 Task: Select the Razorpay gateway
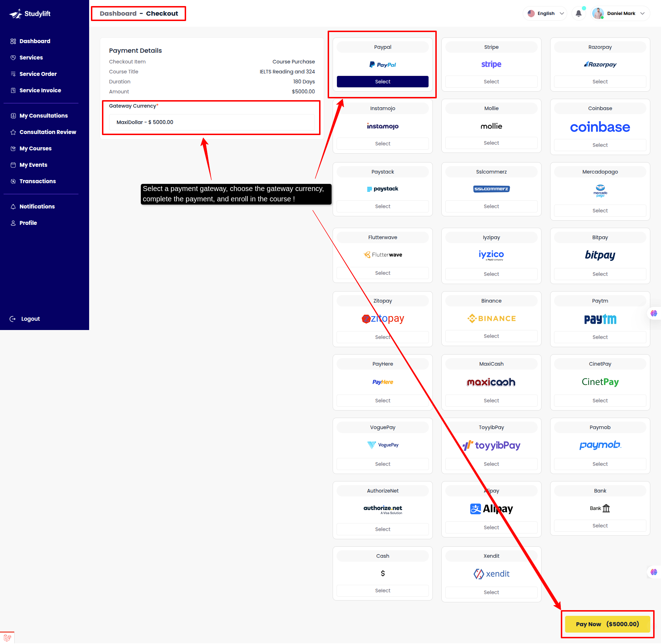pyautogui.click(x=600, y=82)
